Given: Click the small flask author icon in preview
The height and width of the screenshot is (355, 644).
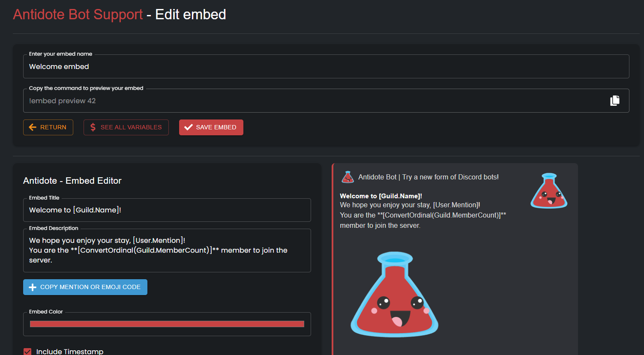Looking at the screenshot, I should pyautogui.click(x=347, y=177).
